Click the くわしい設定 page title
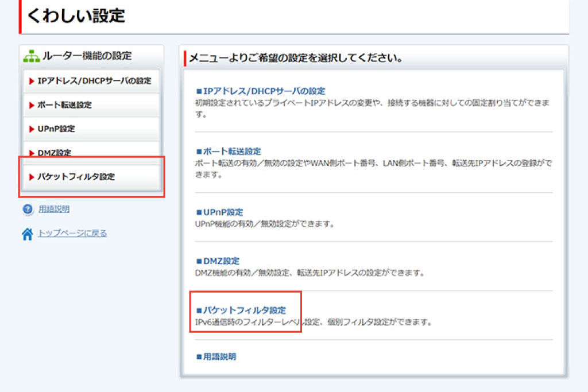Viewport: 588px width, 392px height. point(76,15)
